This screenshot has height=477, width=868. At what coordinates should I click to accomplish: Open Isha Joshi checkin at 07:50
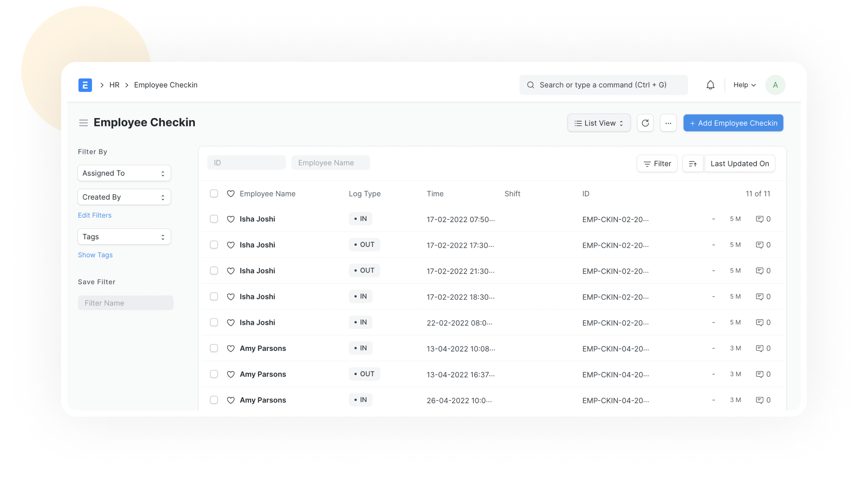[x=257, y=219]
